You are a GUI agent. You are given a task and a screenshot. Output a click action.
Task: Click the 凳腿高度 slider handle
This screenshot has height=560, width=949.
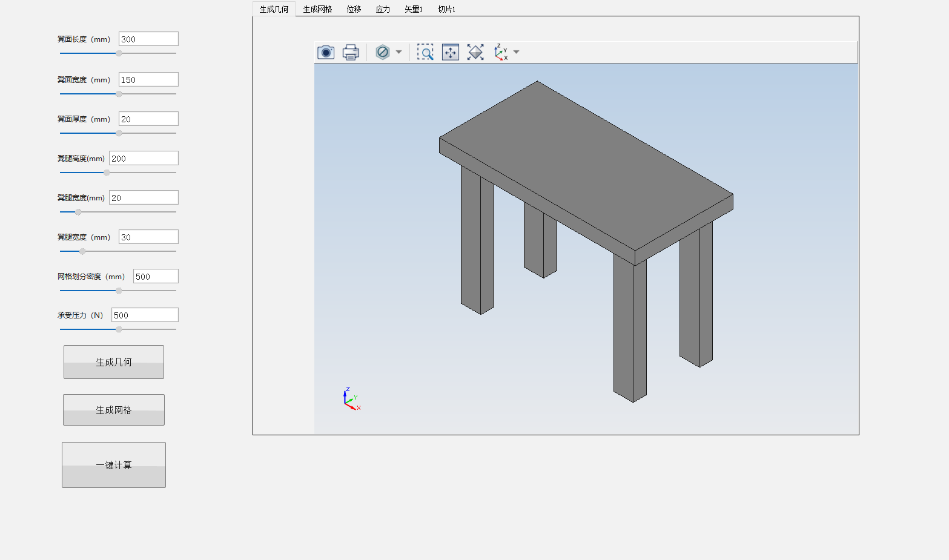(107, 173)
